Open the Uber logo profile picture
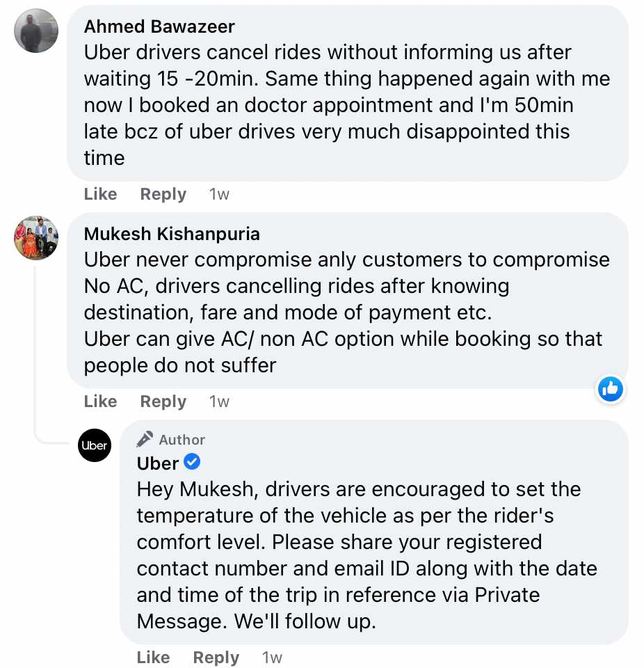 (95, 445)
